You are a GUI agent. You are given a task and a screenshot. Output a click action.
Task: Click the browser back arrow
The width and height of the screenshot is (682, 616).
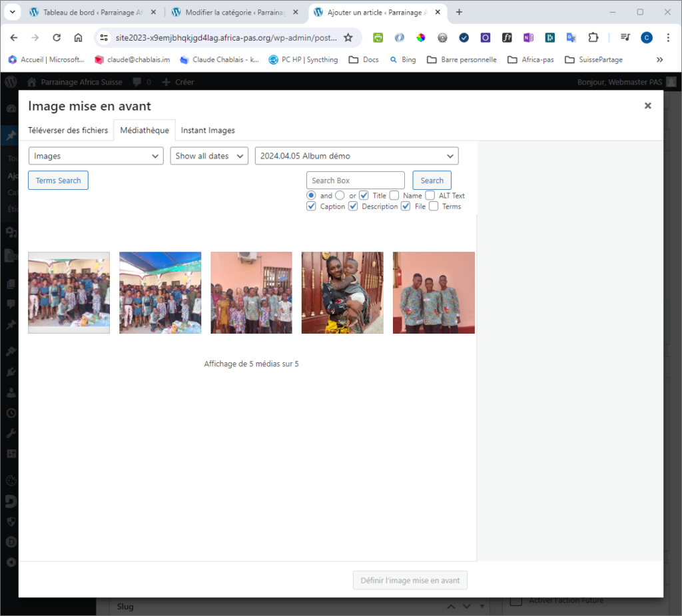pyautogui.click(x=14, y=38)
